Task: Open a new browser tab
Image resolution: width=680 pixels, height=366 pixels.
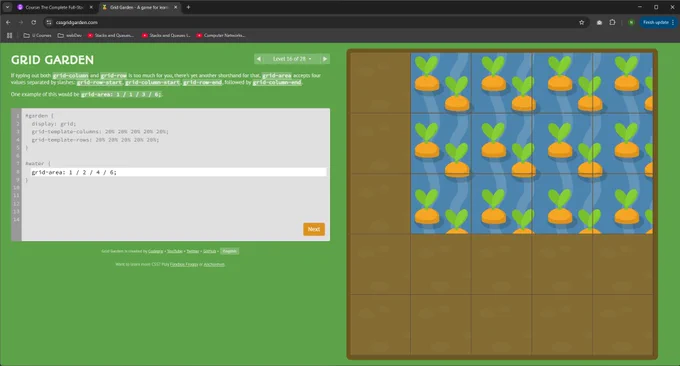Action: coord(188,7)
